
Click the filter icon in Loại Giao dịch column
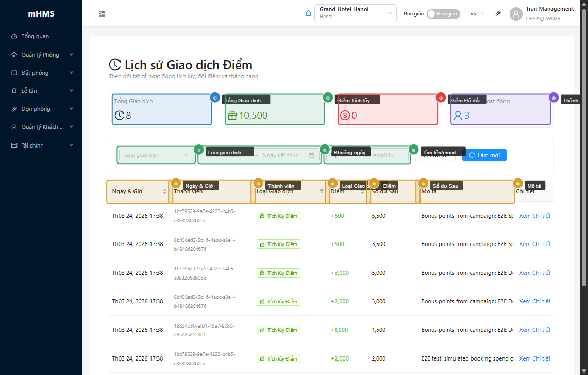[x=322, y=191]
